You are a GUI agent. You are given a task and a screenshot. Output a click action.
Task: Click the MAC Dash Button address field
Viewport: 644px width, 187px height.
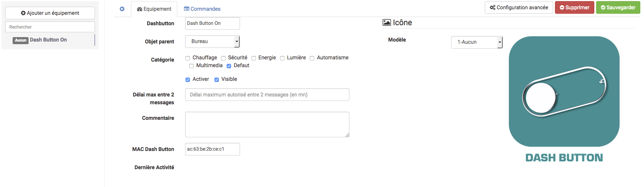point(213,149)
